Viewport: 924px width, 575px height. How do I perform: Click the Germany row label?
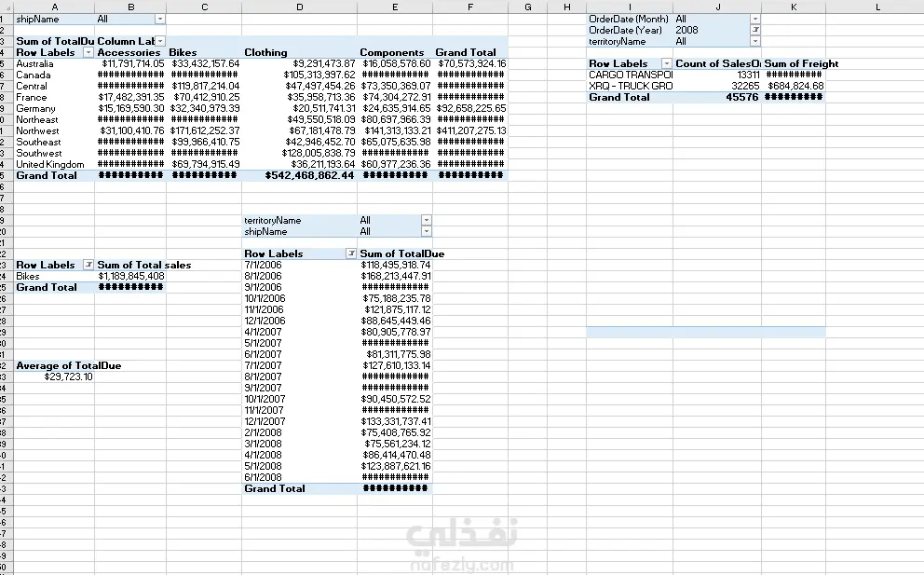coord(36,108)
